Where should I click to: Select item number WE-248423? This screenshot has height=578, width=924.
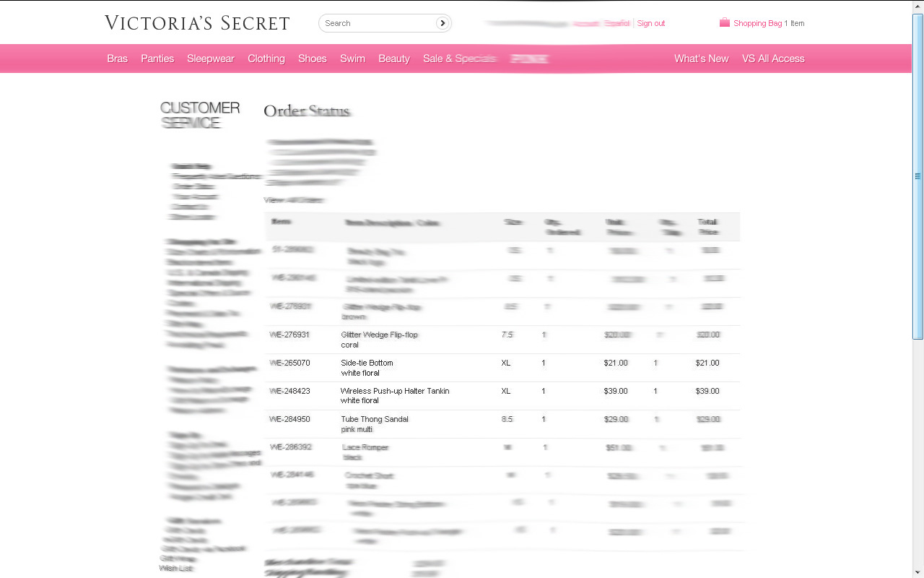pos(289,391)
